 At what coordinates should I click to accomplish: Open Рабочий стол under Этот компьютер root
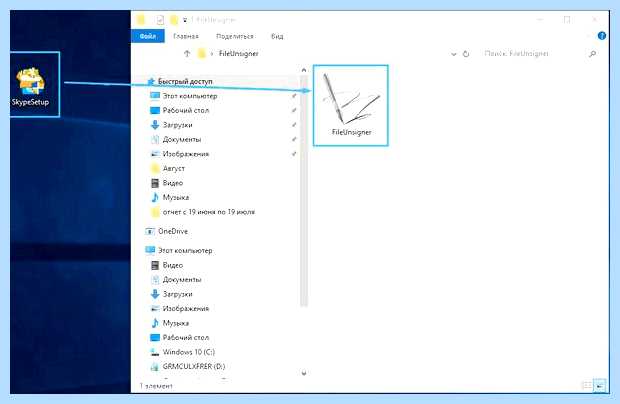(180, 338)
